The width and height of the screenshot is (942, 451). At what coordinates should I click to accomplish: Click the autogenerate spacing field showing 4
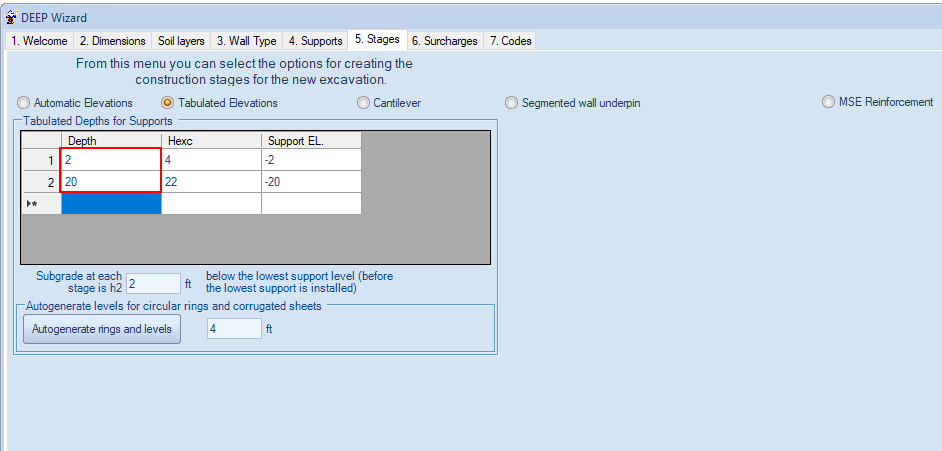point(234,329)
